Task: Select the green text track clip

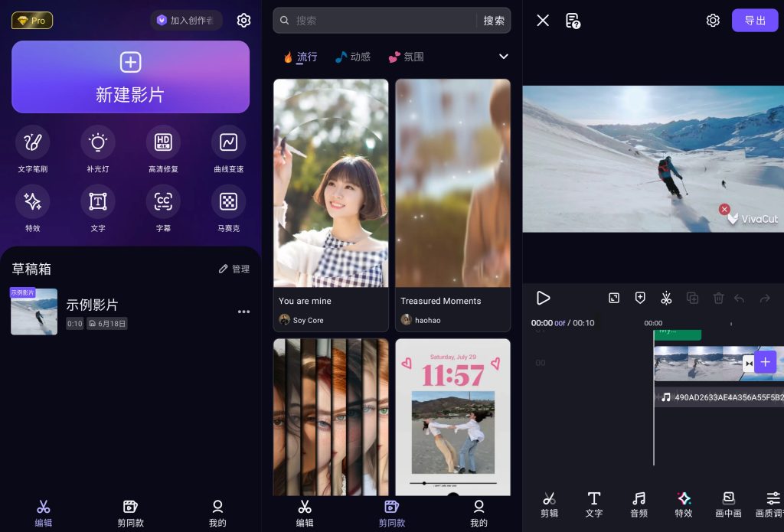Action: tap(678, 335)
